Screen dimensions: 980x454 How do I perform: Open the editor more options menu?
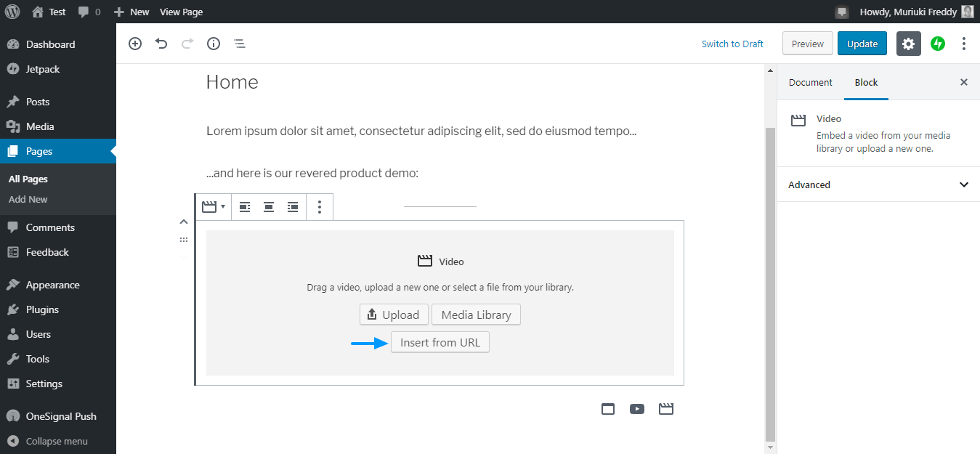pos(964,44)
